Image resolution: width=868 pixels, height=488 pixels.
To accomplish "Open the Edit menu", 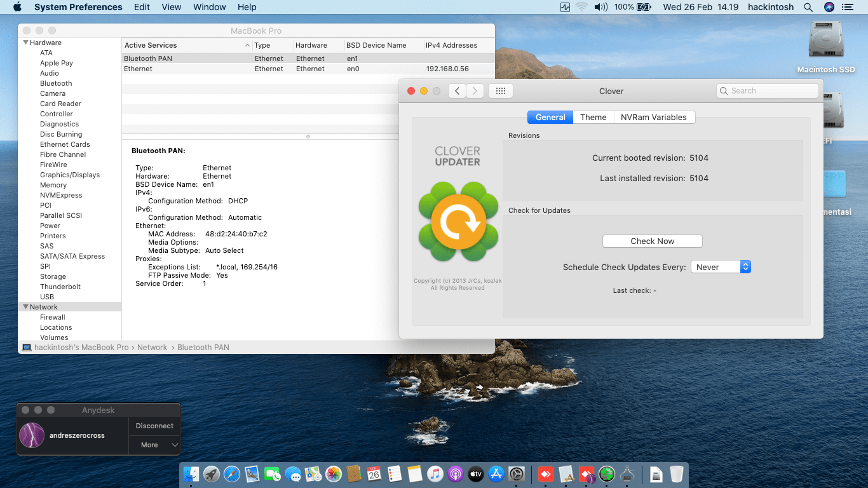I will point(142,7).
